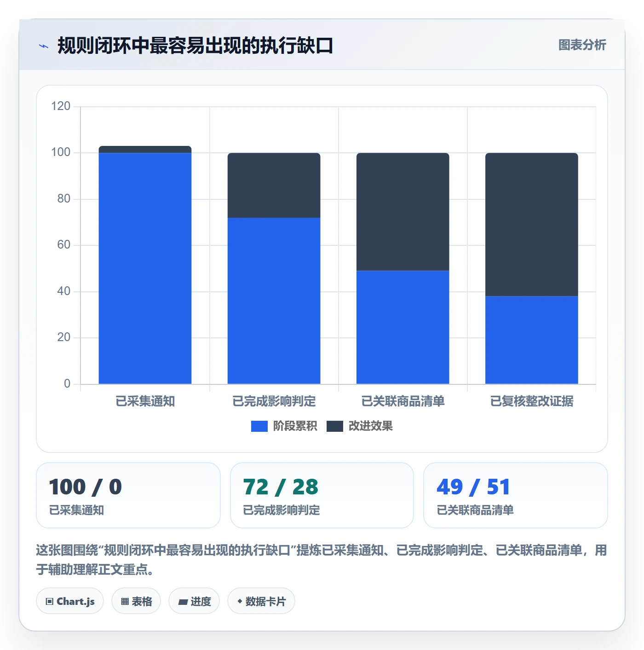Click the 120 y-axis tick label
This screenshot has width=644, height=650.
61,106
